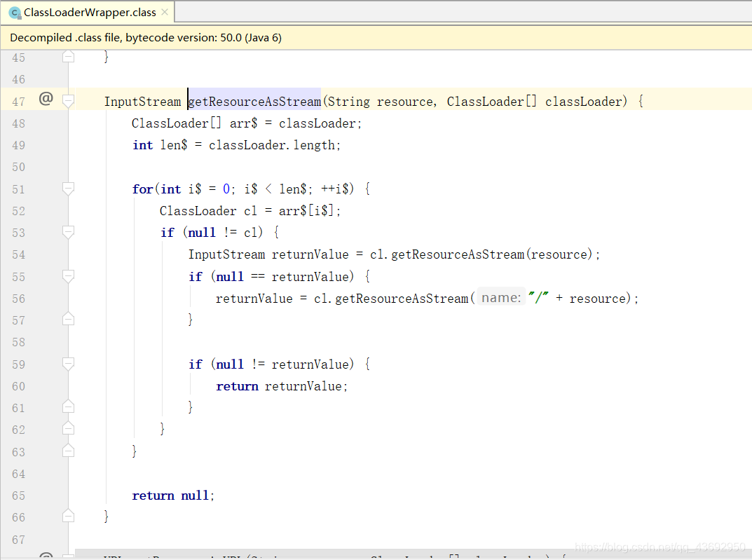Viewport: 752px width, 560px height.
Task: Click 'return null;' on line 65
Action: click(x=173, y=496)
